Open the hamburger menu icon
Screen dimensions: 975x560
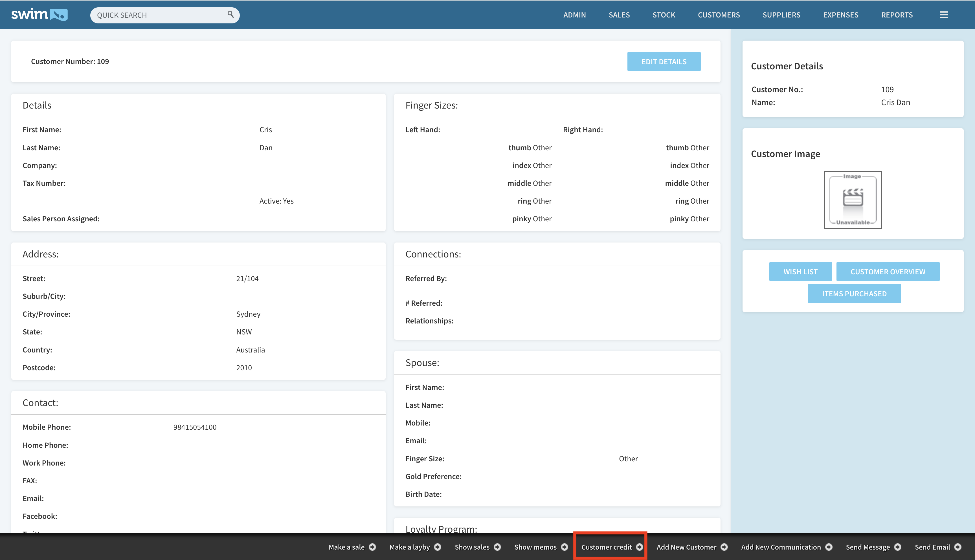point(943,15)
